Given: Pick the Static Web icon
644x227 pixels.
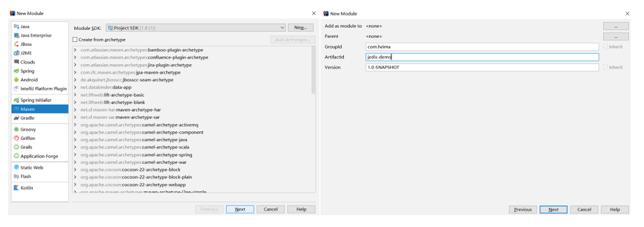Looking at the screenshot, I should (x=17, y=167).
